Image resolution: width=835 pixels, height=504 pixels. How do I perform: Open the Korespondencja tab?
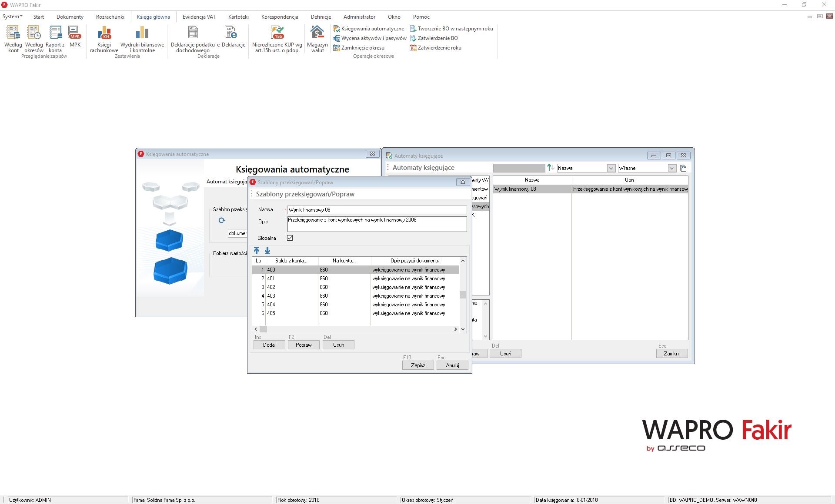point(280,17)
